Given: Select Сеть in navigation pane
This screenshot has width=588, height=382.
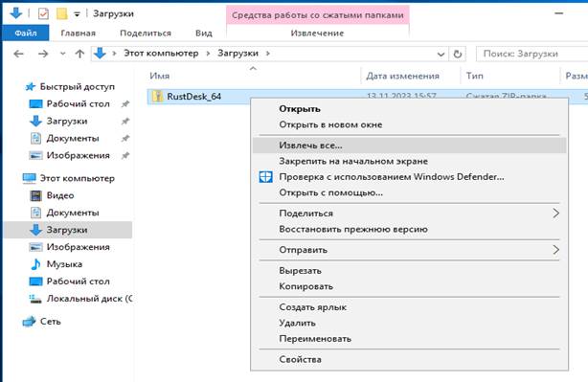Looking at the screenshot, I should (50, 322).
